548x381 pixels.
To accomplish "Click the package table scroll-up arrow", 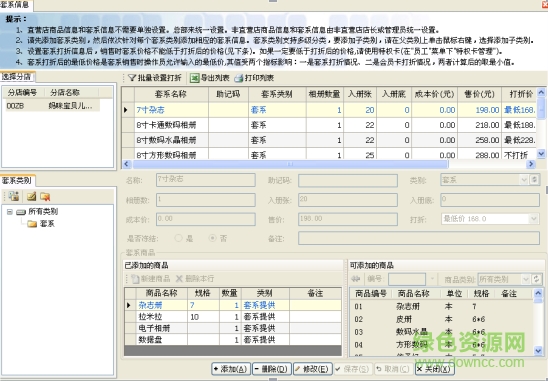I will pos(541,92).
